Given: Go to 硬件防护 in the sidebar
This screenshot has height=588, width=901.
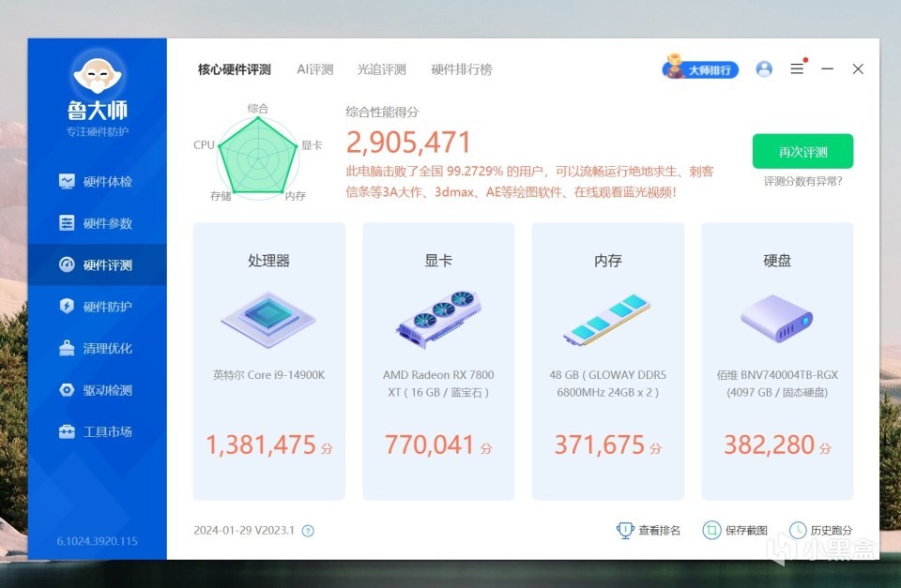Looking at the screenshot, I should pyautogui.click(x=97, y=306).
